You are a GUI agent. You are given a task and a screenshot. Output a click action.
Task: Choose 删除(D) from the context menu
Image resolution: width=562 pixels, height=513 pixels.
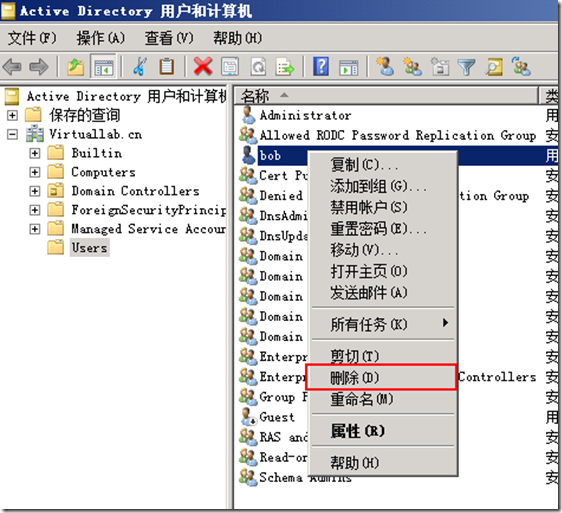click(x=382, y=377)
